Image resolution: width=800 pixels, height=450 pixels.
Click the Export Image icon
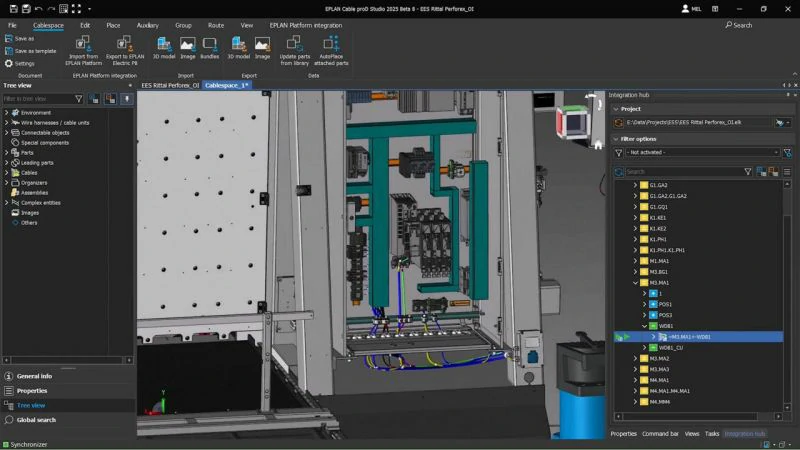(262, 44)
